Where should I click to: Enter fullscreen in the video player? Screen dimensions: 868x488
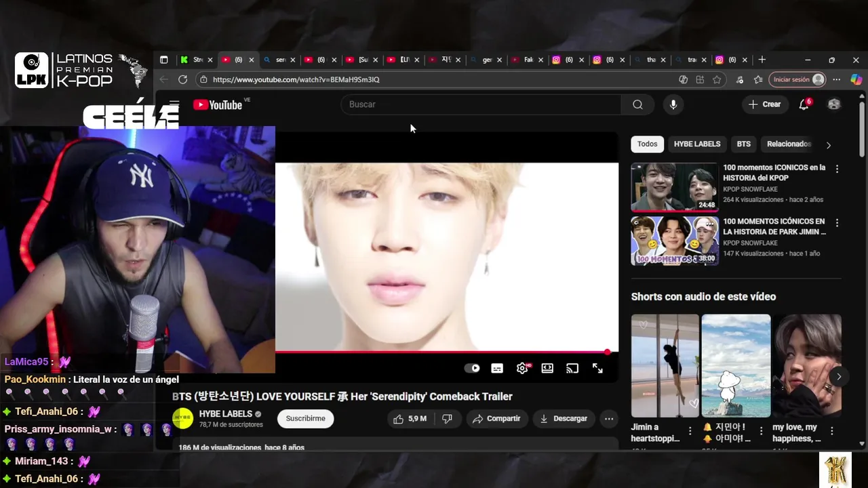(x=597, y=368)
